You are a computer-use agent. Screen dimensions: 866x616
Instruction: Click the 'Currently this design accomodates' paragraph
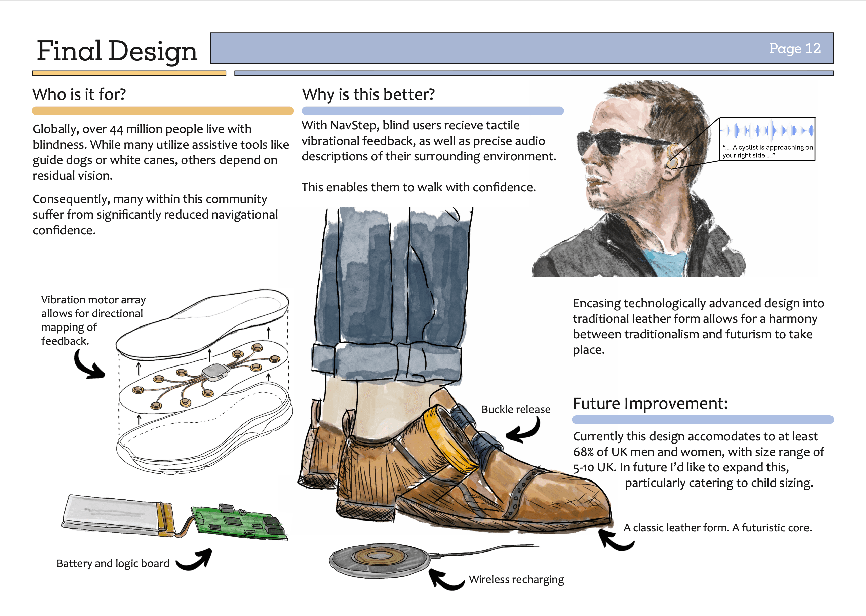(698, 459)
